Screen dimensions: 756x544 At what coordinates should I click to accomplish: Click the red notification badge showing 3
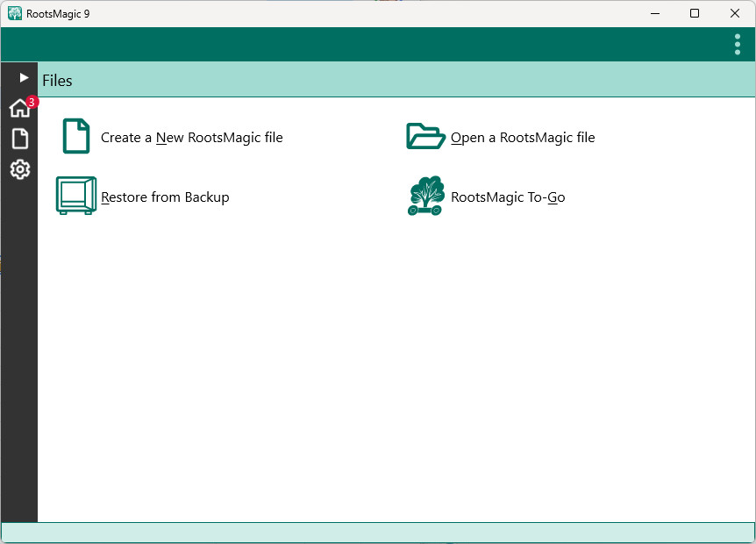[32, 102]
